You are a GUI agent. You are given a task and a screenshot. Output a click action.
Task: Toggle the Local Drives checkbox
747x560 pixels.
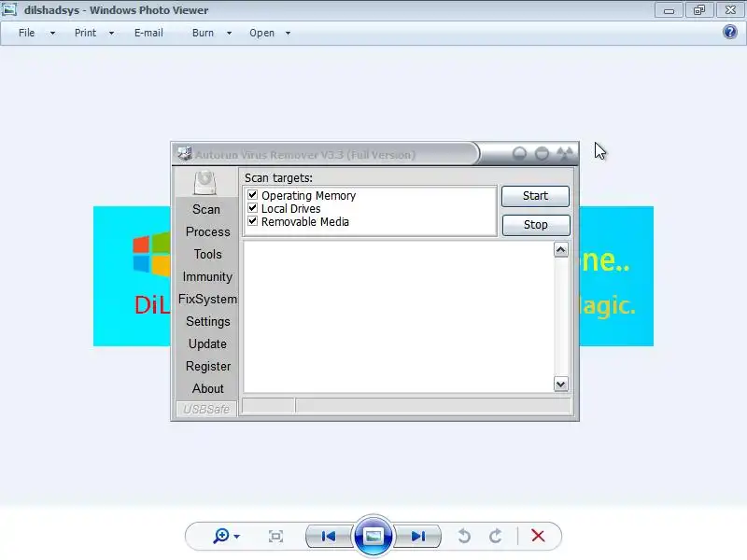(252, 208)
